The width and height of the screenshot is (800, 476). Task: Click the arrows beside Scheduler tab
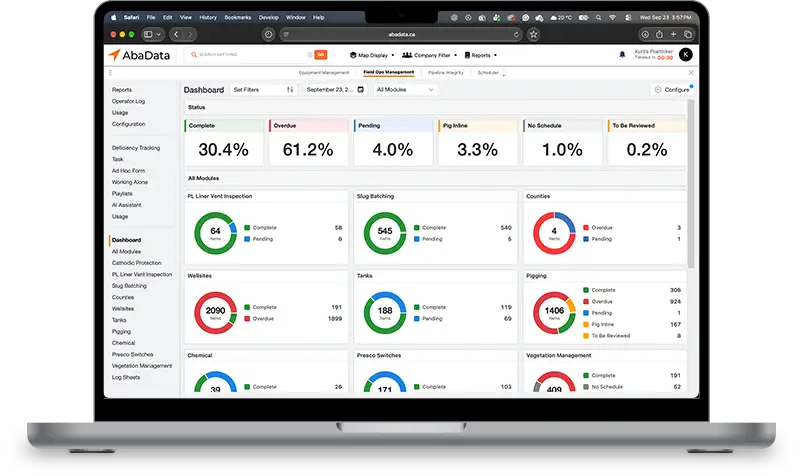(x=504, y=73)
